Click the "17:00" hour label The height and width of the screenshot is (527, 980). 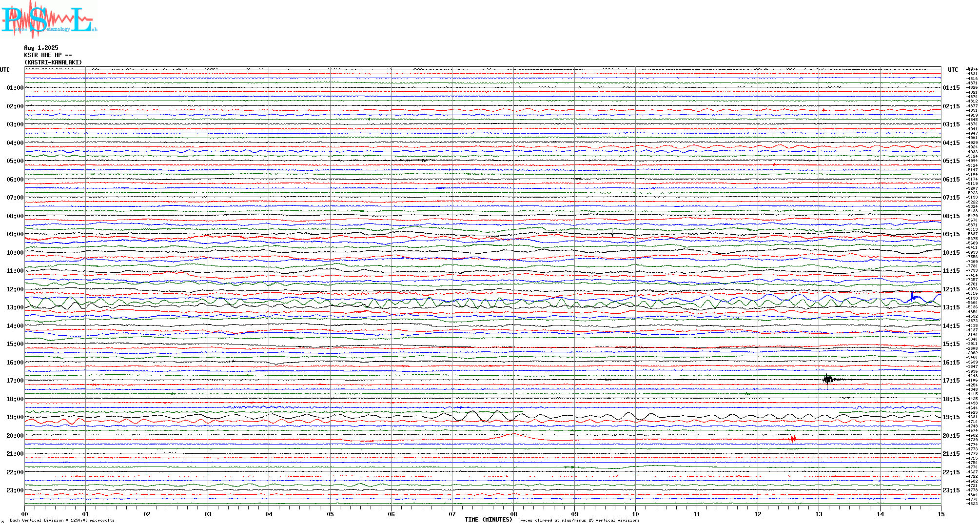[x=15, y=381]
